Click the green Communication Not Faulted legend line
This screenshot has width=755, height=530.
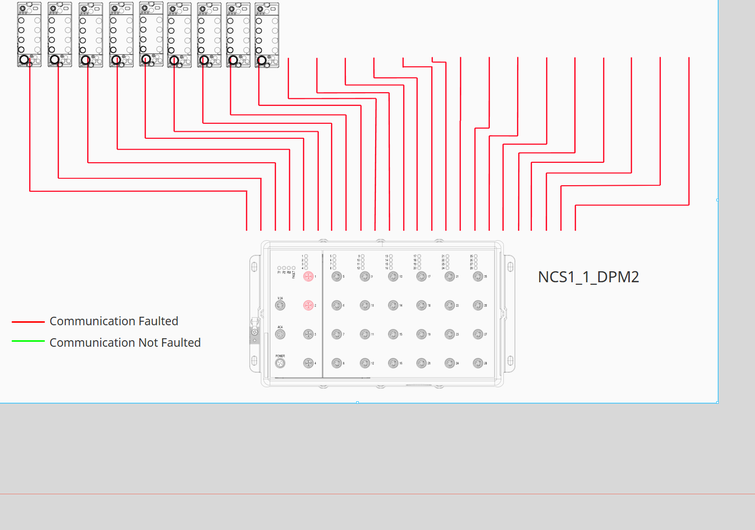(28, 343)
